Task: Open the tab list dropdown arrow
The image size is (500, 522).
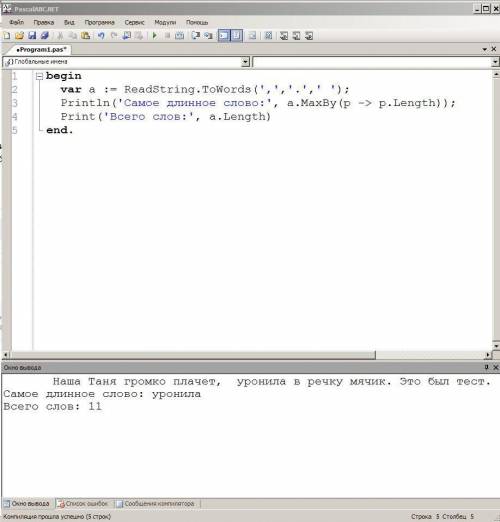Action: point(484,49)
